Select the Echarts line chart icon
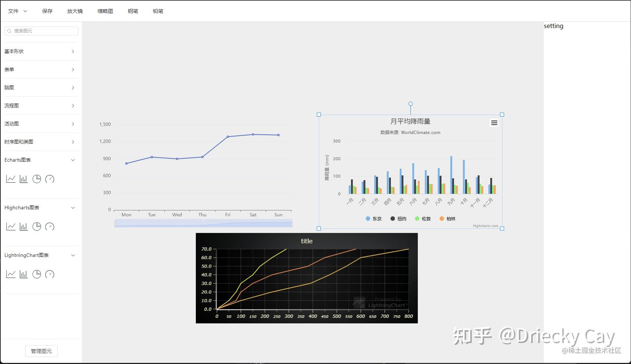 11,179
